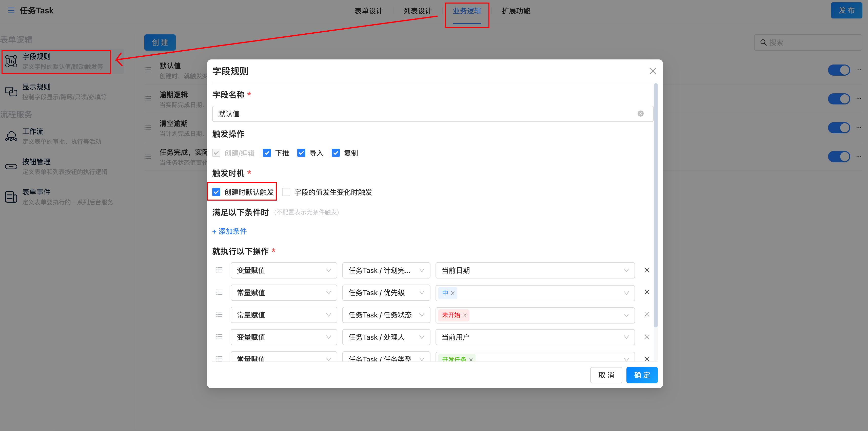This screenshot has height=431, width=868.
Task: Delete the 处理人 action row
Action: (x=647, y=337)
